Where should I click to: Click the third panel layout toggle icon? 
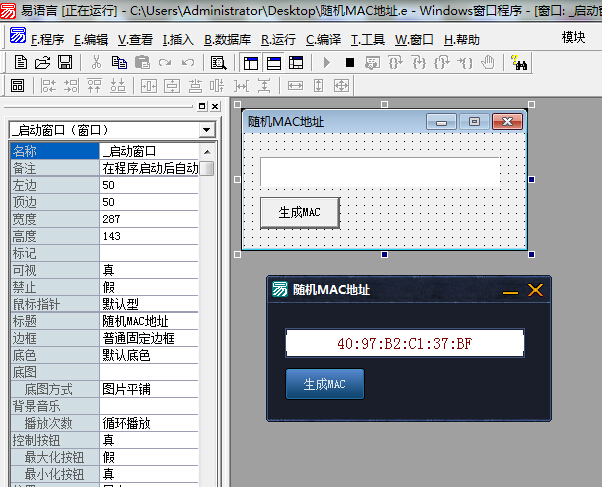296,63
